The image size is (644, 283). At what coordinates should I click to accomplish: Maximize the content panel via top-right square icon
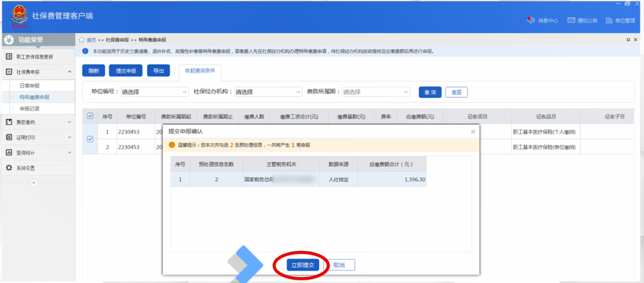[628, 40]
